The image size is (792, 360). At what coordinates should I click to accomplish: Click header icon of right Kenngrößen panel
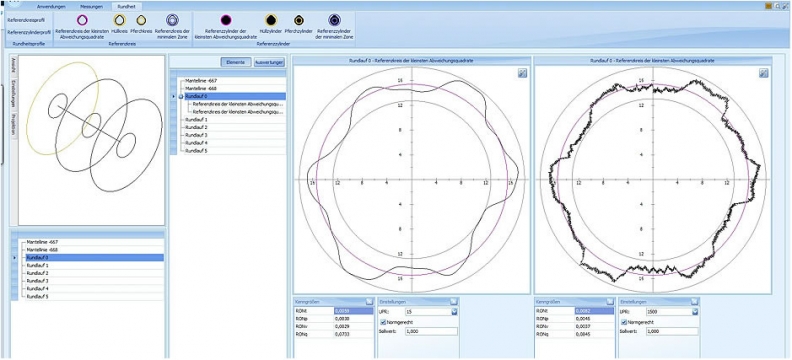[611, 301]
